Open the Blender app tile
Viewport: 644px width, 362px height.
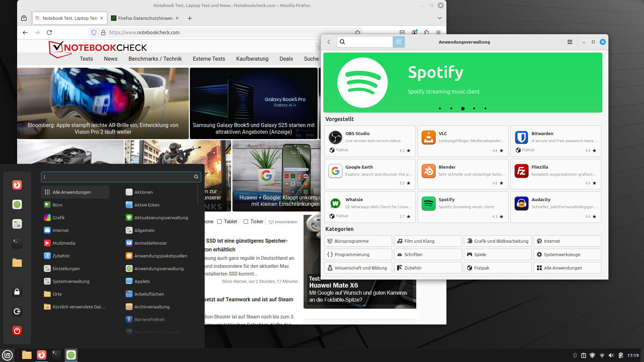(463, 174)
